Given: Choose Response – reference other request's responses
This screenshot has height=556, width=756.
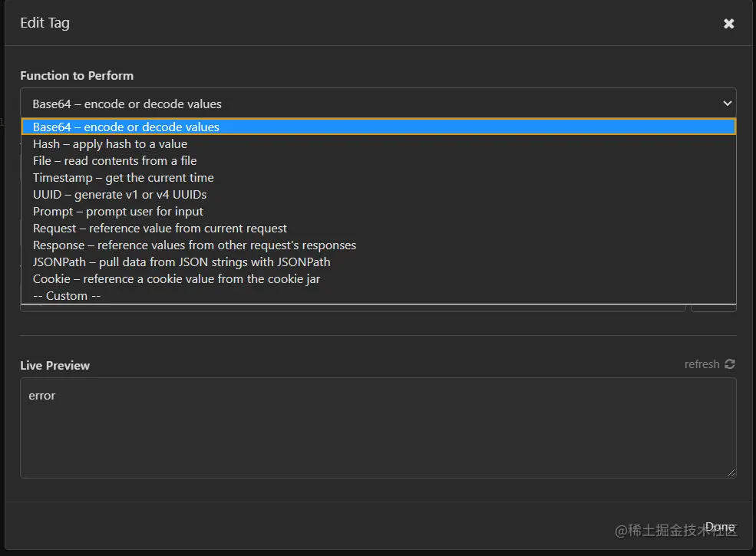Looking at the screenshot, I should pyautogui.click(x=194, y=245).
